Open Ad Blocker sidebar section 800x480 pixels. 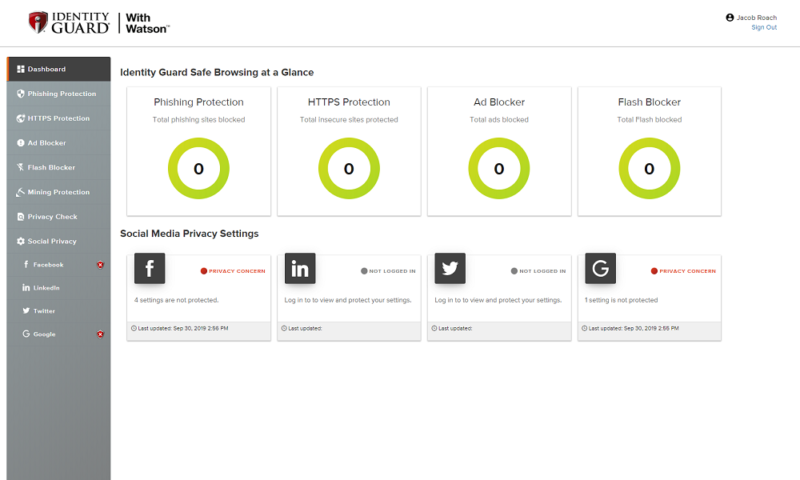(x=46, y=143)
